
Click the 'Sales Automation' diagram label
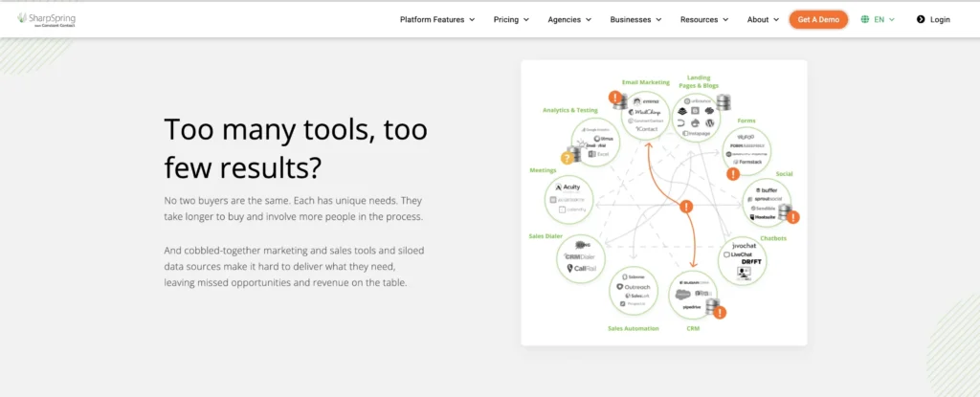pyautogui.click(x=634, y=327)
